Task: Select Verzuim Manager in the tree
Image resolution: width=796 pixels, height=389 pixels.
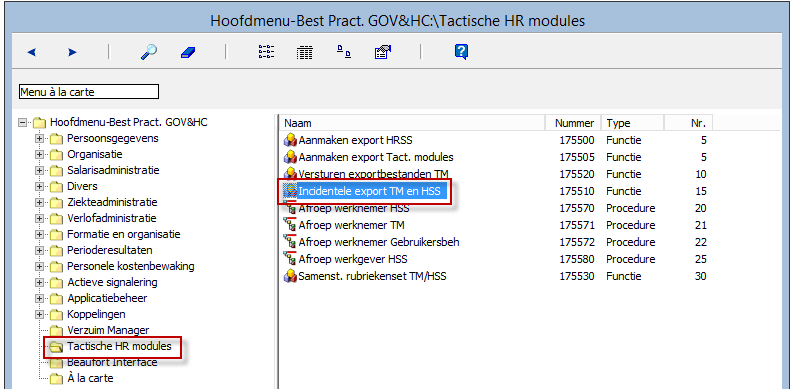Action: (x=108, y=331)
